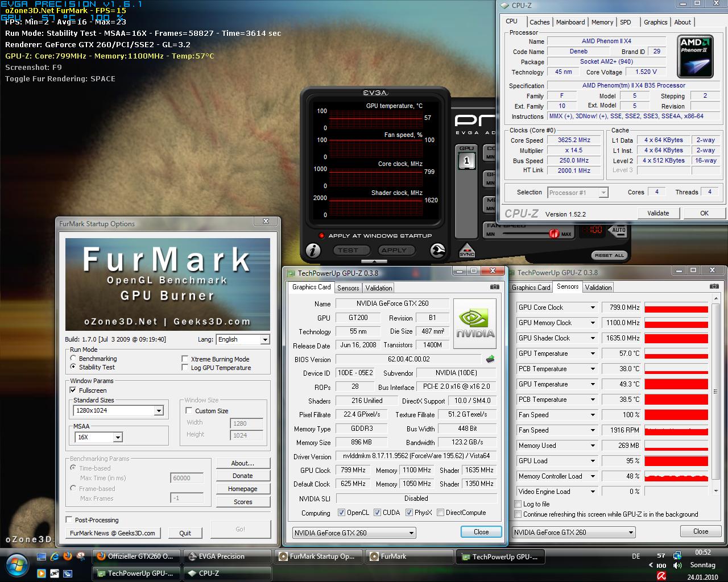Image resolution: width=728 pixels, height=582 pixels.
Task: Click the fan speed slider knob
Action: (x=554, y=234)
